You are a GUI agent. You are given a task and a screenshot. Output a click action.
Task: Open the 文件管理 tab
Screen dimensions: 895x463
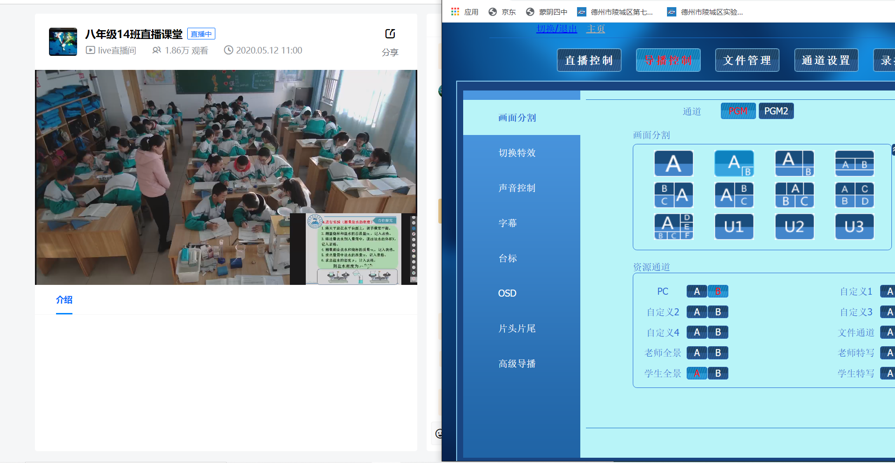click(747, 60)
